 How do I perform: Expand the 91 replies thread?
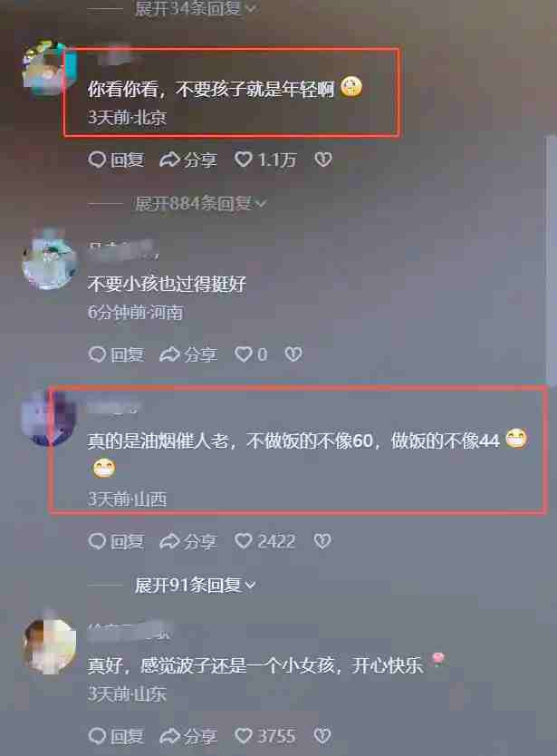[x=195, y=585]
